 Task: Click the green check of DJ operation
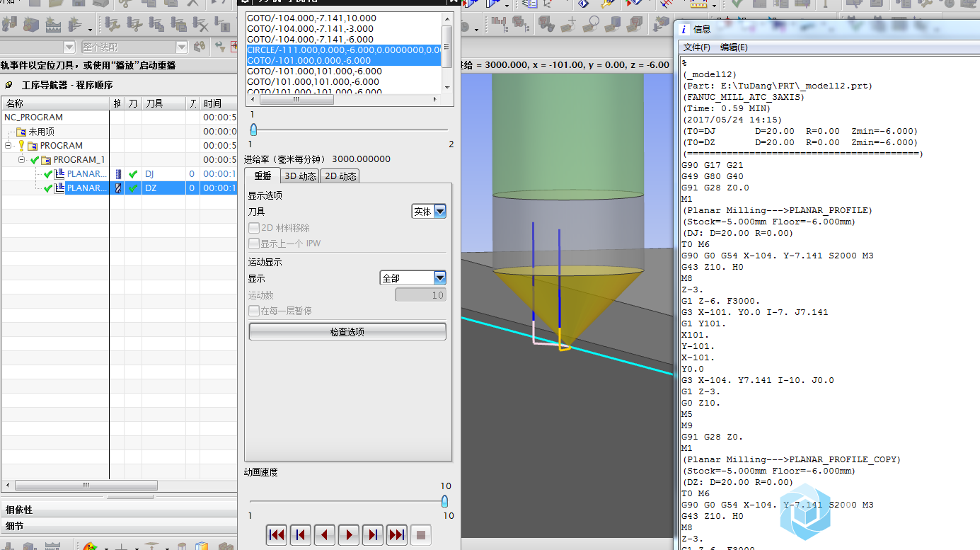[x=47, y=174]
